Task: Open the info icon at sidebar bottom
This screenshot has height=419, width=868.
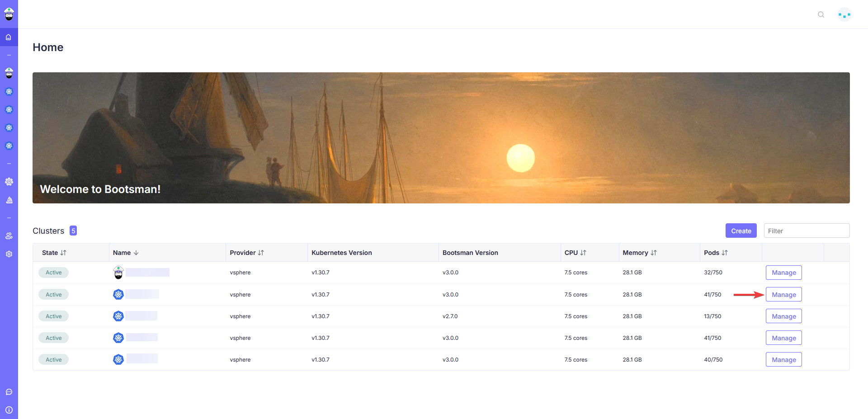Action: pos(9,410)
